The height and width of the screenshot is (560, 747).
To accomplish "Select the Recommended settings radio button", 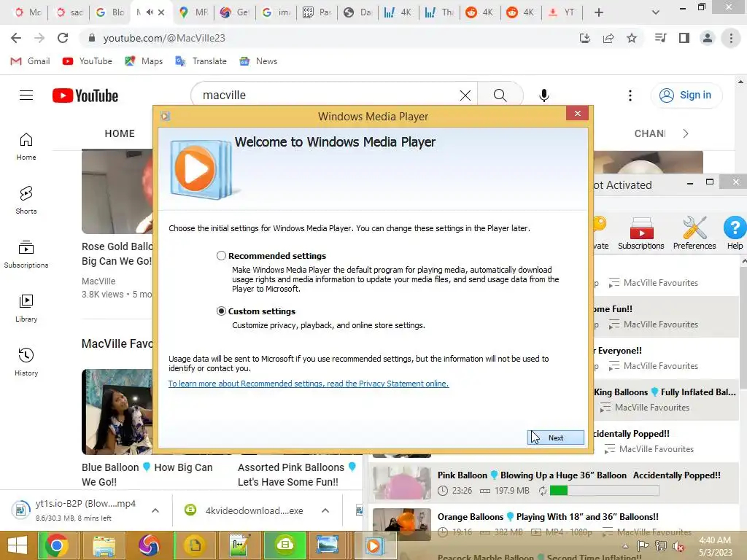I will click(221, 256).
